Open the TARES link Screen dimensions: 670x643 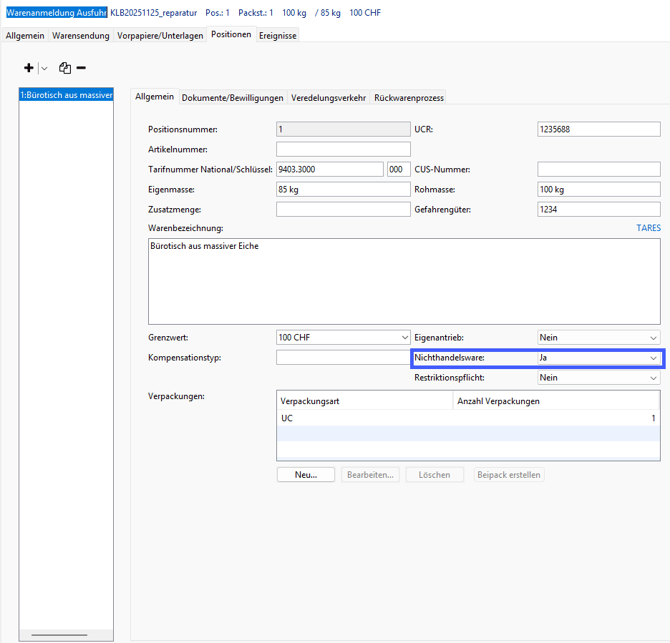[648, 228]
